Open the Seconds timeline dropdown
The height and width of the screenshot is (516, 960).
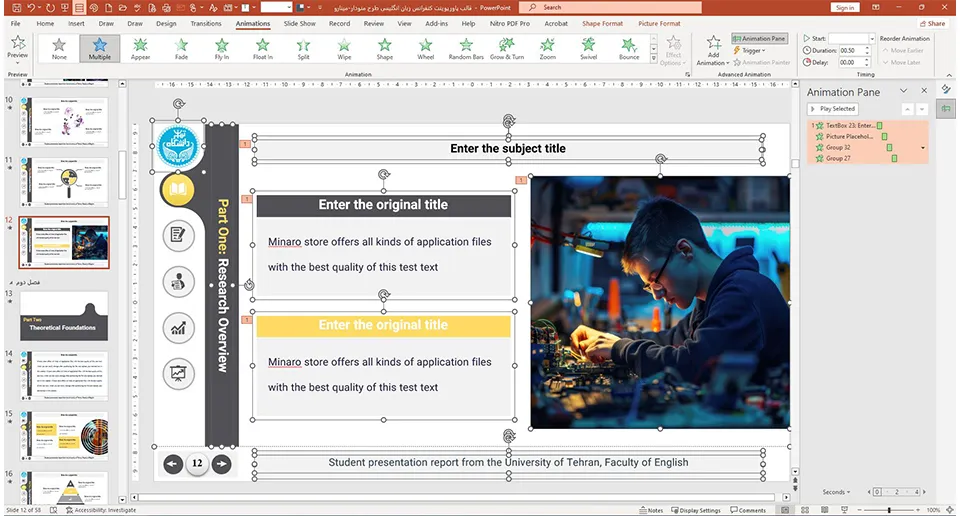click(x=836, y=492)
